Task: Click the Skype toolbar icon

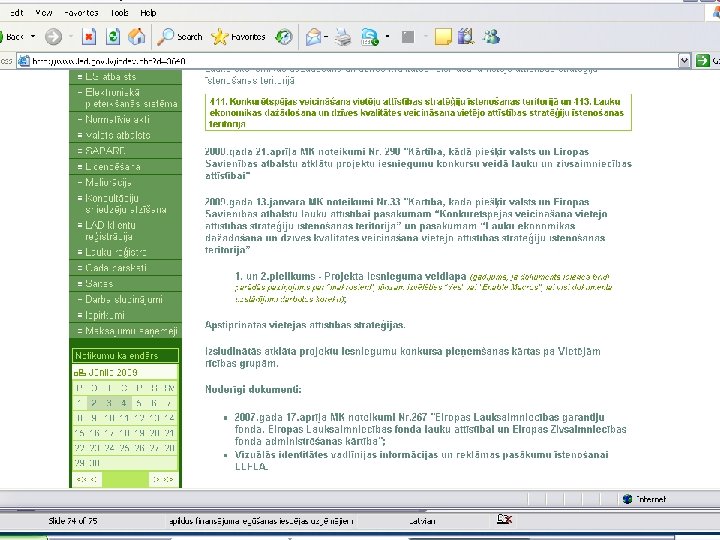Action: click(x=370, y=37)
